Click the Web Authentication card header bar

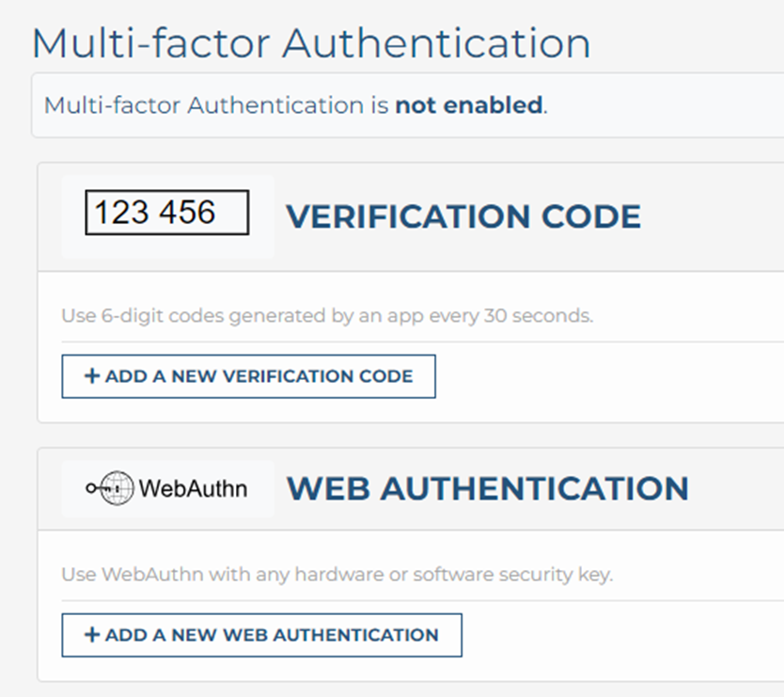(738, 488)
